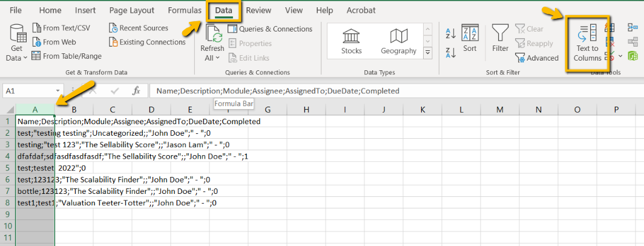This screenshot has width=644, height=246.
Task: Import data From Text/CSV
Action: [61, 28]
